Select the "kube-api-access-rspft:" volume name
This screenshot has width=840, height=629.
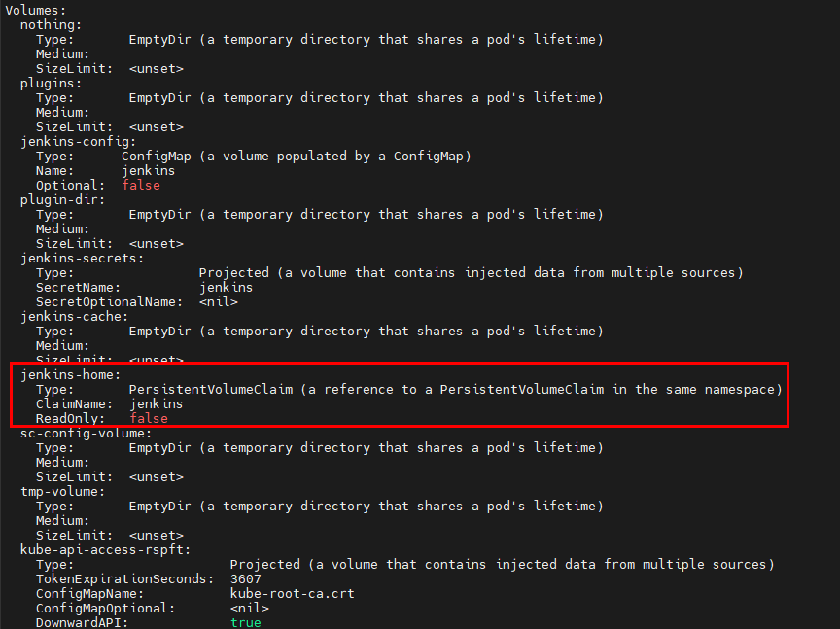[106, 550]
